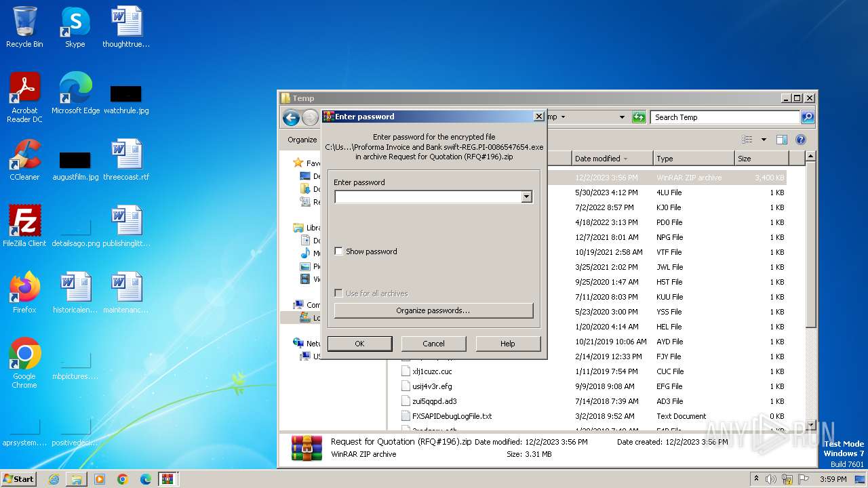Viewport: 868px width, 488px height.
Task: Sort by Date modified column
Action: tap(612, 159)
